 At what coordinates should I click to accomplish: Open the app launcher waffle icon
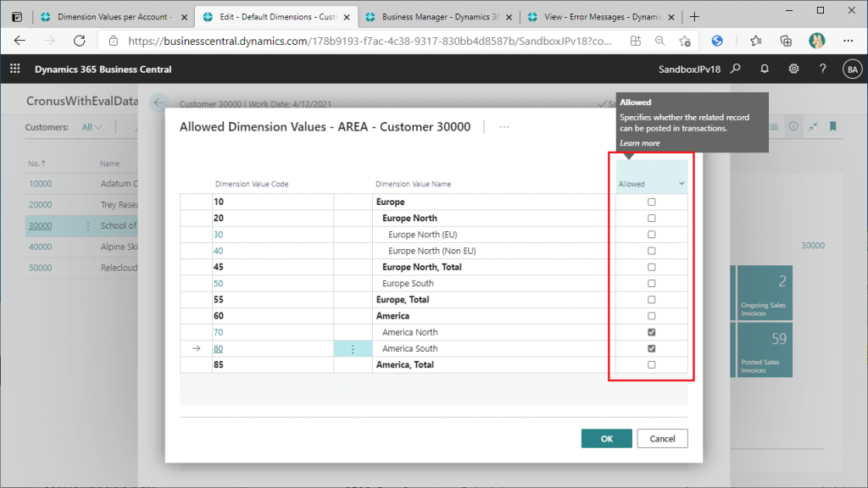click(15, 69)
